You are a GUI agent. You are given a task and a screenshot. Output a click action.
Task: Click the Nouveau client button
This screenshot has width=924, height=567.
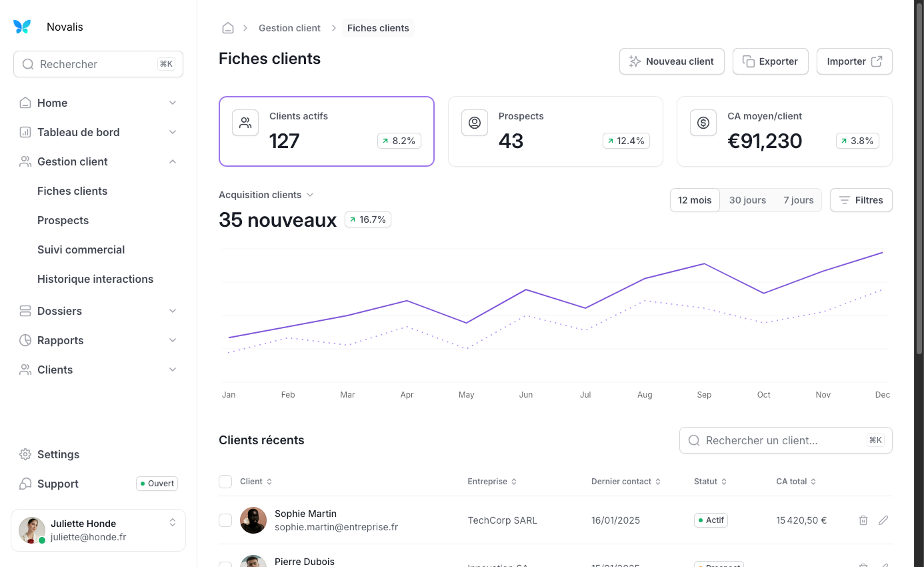click(671, 61)
